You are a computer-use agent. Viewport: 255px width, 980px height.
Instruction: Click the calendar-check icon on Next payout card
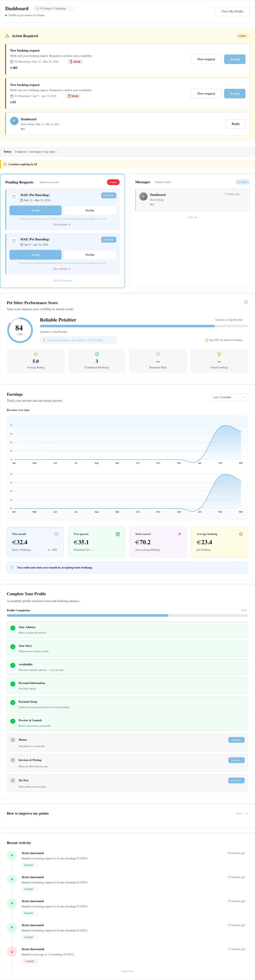point(118,534)
